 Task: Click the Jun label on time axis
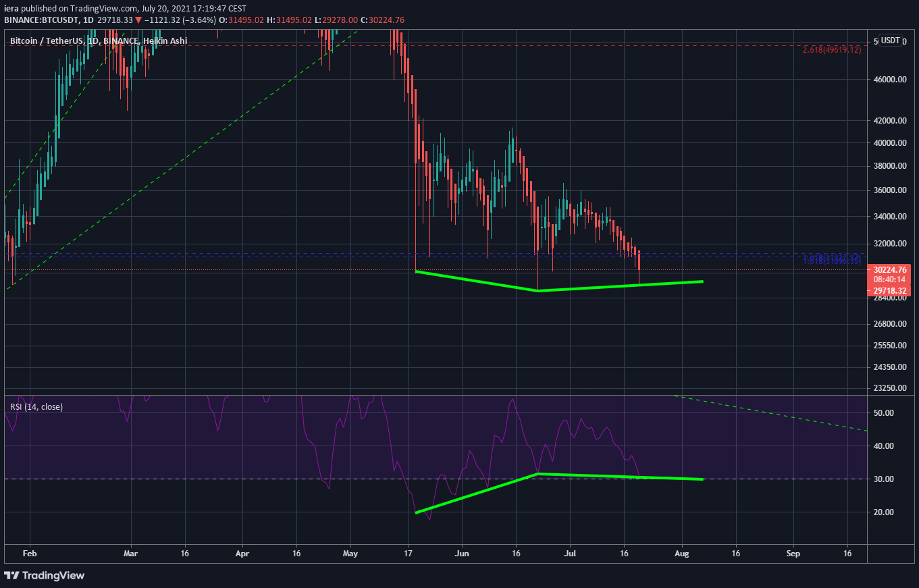point(463,554)
